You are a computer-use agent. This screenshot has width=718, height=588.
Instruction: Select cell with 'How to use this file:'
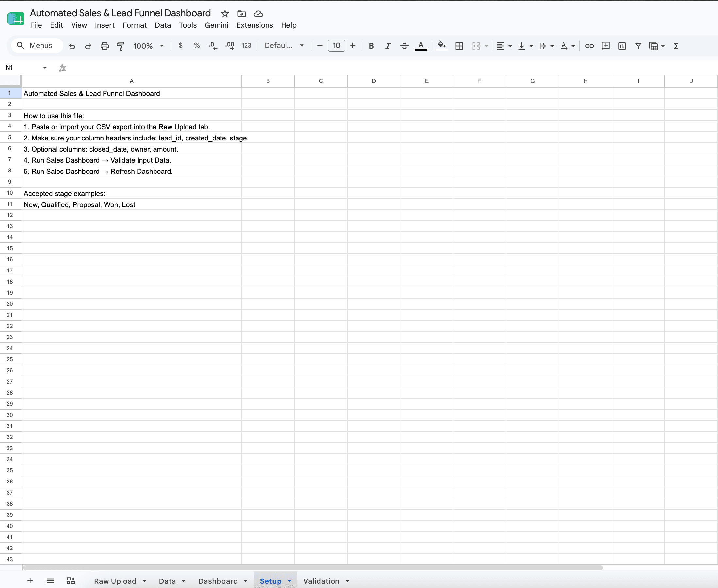point(132,116)
